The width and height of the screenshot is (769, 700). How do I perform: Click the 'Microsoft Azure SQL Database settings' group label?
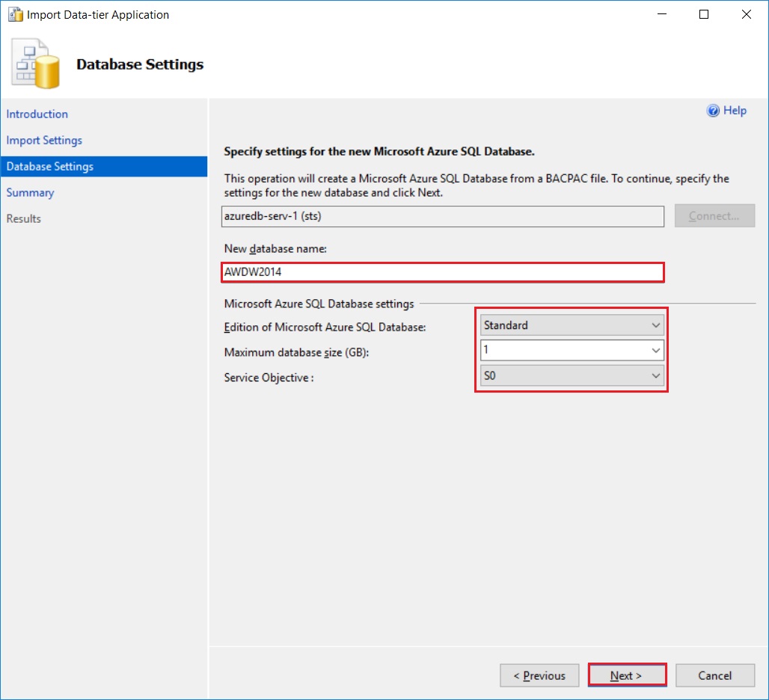(x=319, y=304)
